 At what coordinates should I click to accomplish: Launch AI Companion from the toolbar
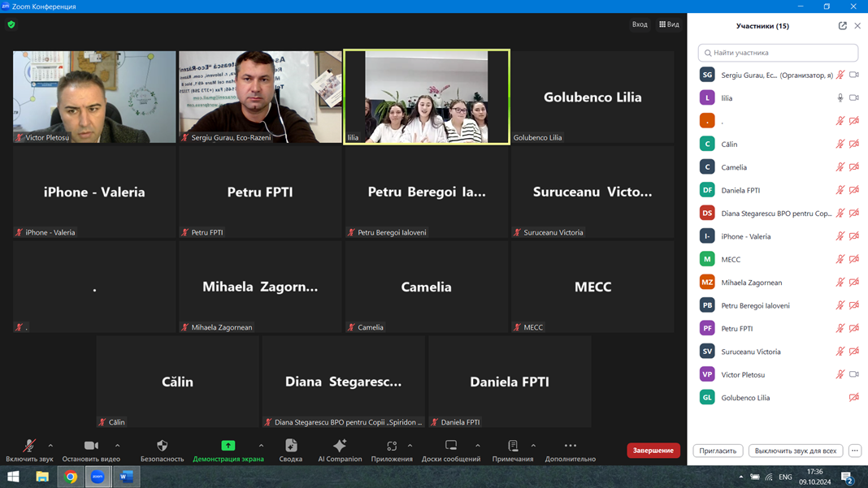pyautogui.click(x=340, y=446)
